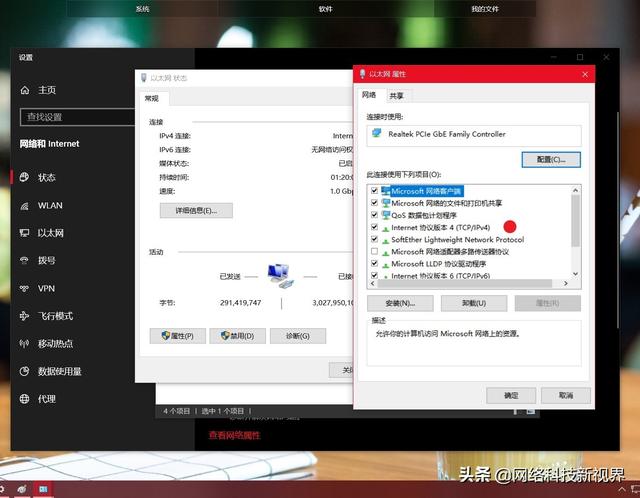Open the 以太网 Ethernet monitor icon in sidebar
The image size is (640, 498).
[24, 233]
